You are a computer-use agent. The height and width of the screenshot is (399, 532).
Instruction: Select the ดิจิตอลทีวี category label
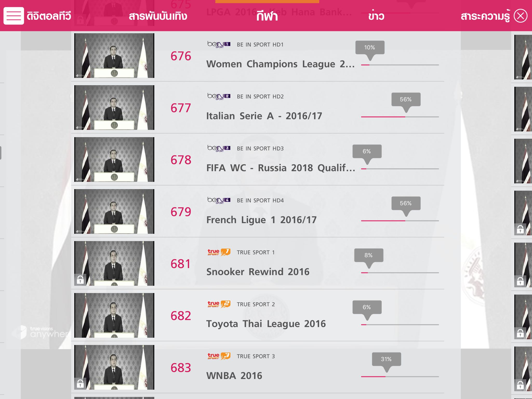pyautogui.click(x=49, y=16)
